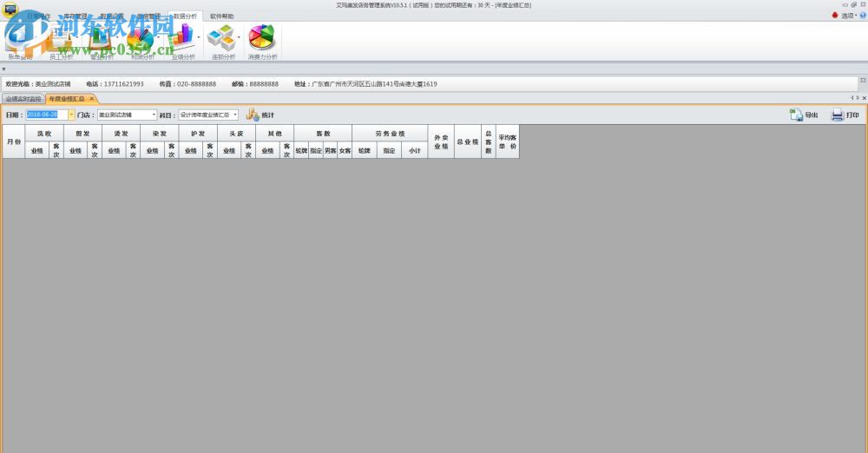Expand the collapsed quick access arrow below ribbon

coord(3,69)
